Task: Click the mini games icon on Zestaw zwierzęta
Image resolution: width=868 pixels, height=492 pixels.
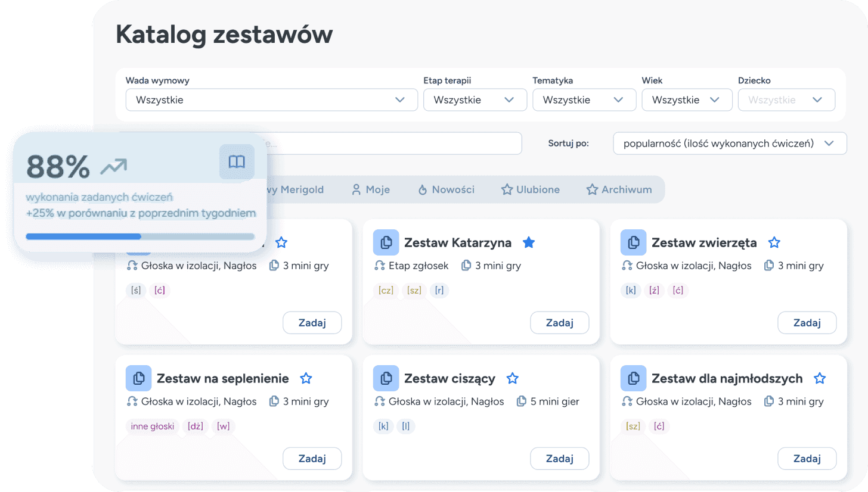Action: point(769,266)
